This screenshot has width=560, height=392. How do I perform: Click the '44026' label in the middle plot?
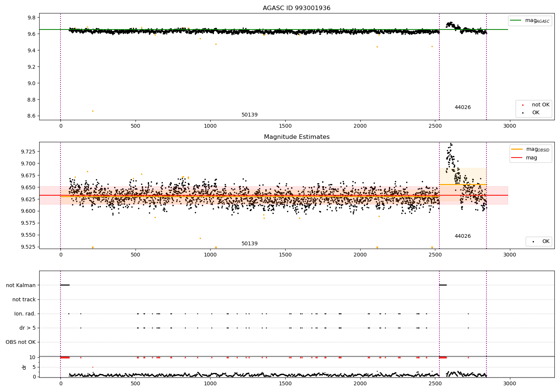[463, 236]
